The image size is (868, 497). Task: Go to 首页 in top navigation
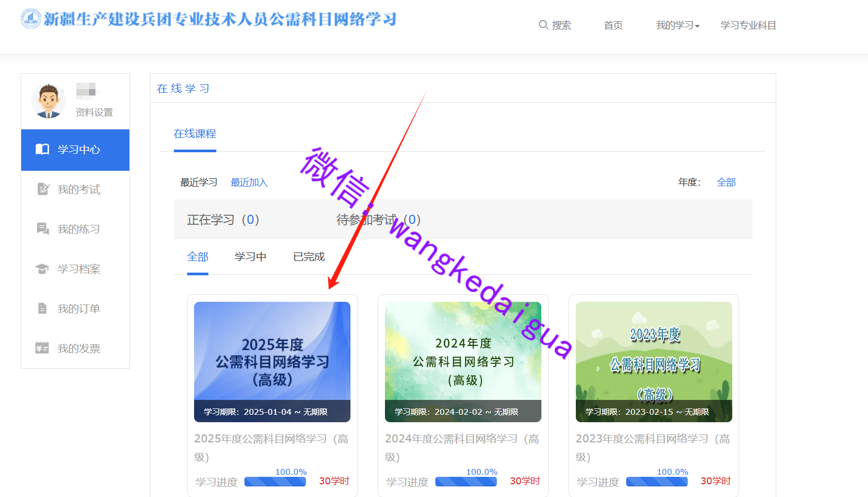[613, 25]
